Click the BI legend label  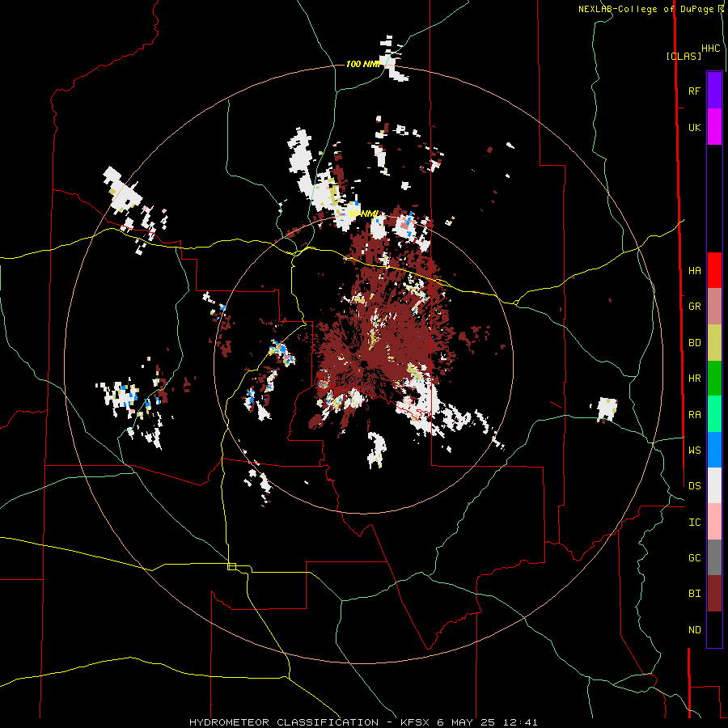point(694,594)
